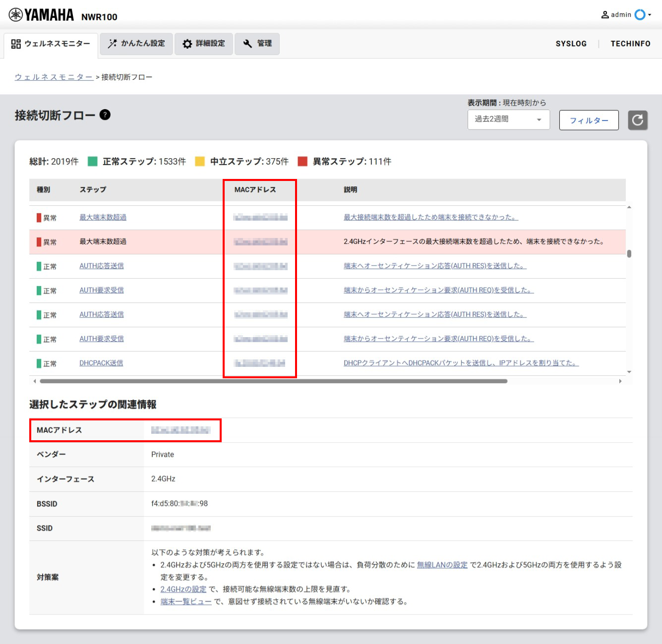Open the TECHINFO link
This screenshot has width=662, height=644.
(630, 44)
